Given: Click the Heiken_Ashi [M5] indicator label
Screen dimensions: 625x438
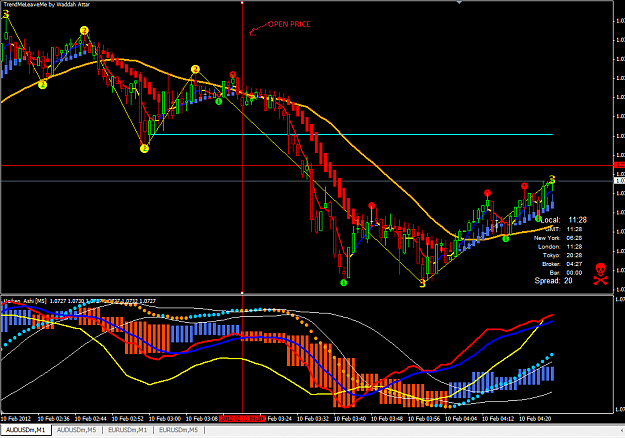Looking at the screenshot, I should 25,301.
